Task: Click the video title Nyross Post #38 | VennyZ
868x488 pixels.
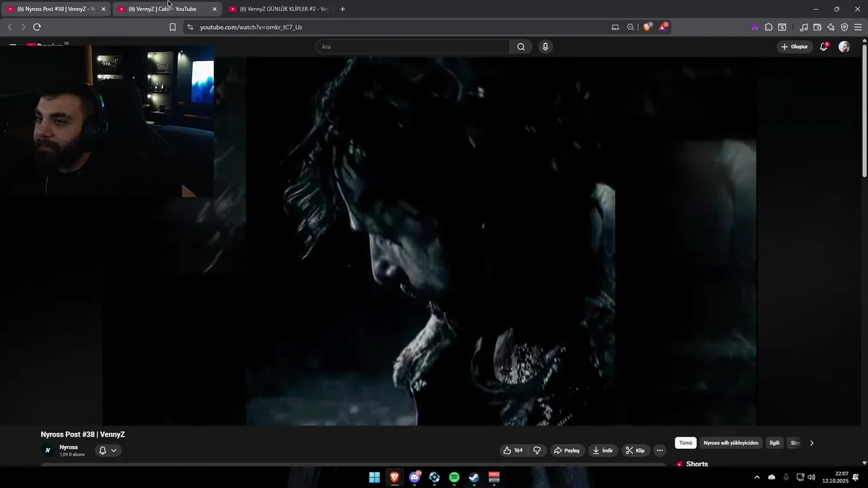Action: (83, 434)
